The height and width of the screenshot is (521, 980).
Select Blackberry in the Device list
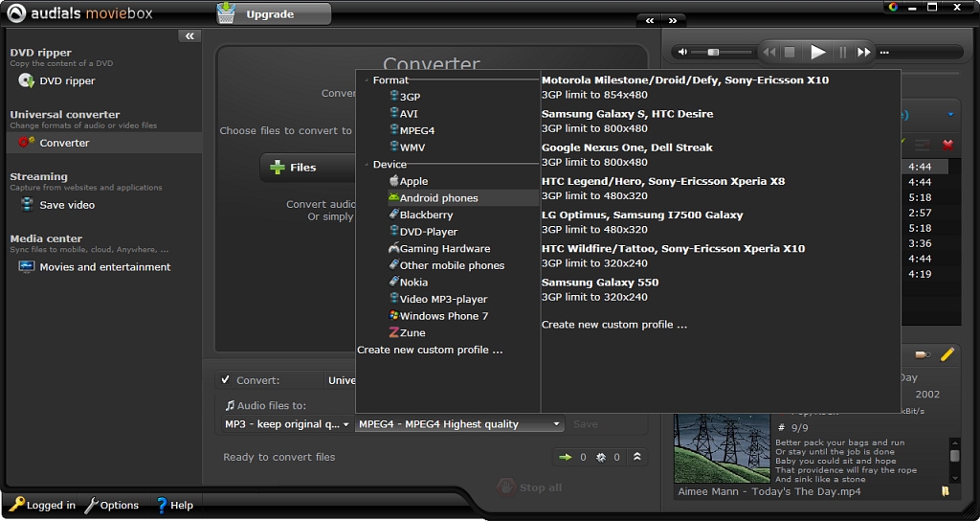[x=426, y=215]
